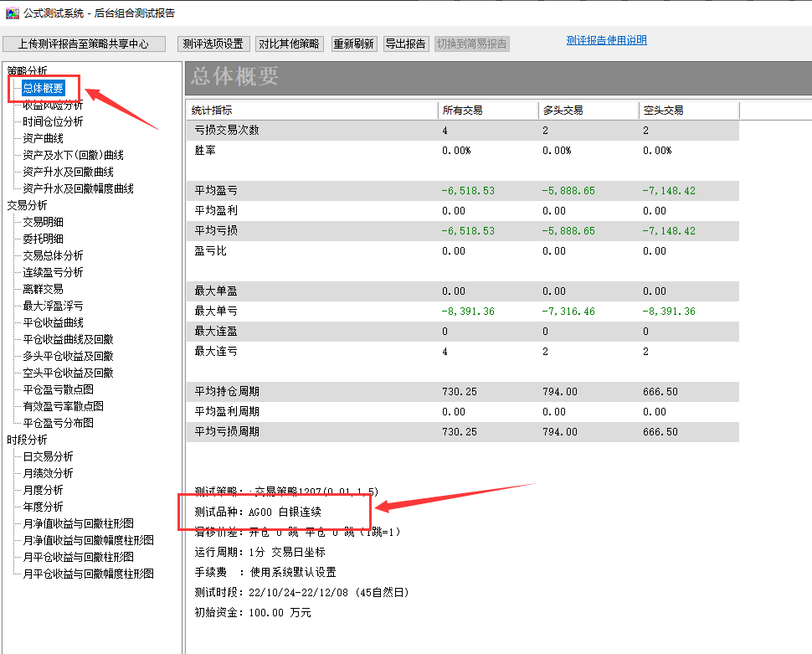Select 总体概要 in the tree
812x654 pixels.
[43, 88]
